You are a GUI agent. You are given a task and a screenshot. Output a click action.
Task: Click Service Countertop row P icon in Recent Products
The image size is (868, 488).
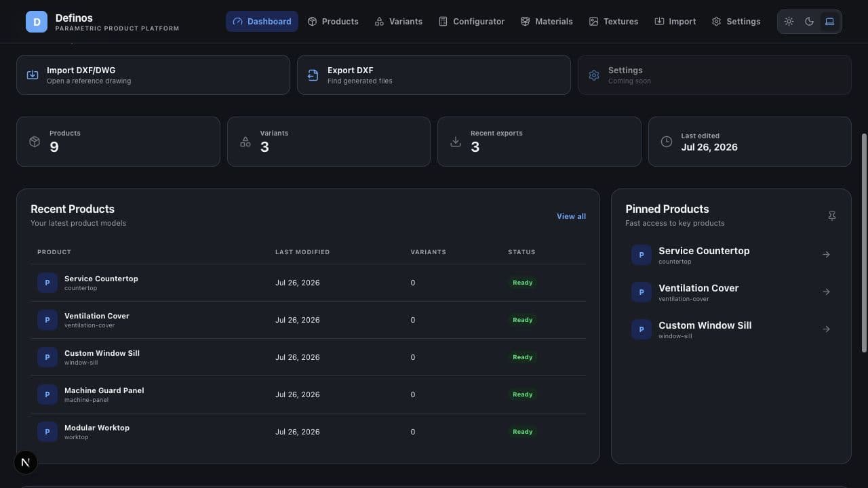(47, 283)
